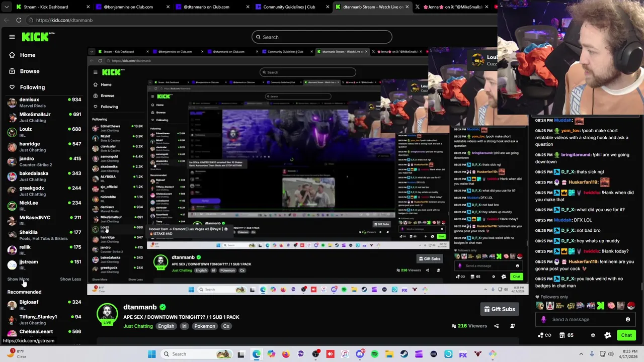
Task: Click the Send a message chat input
Action: tap(586, 319)
